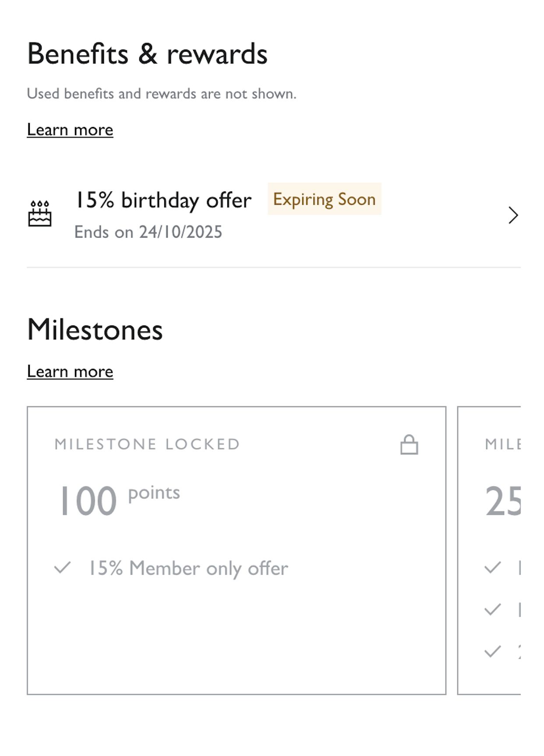
Task: Open Learn more under Benefits & rewards
Action: [70, 130]
